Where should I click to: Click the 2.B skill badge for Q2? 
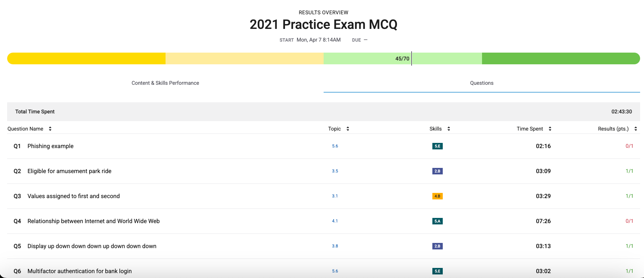pos(438,171)
